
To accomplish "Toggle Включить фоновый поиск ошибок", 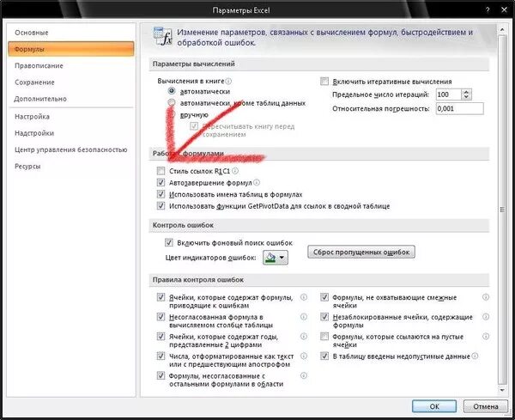I will pos(168,242).
